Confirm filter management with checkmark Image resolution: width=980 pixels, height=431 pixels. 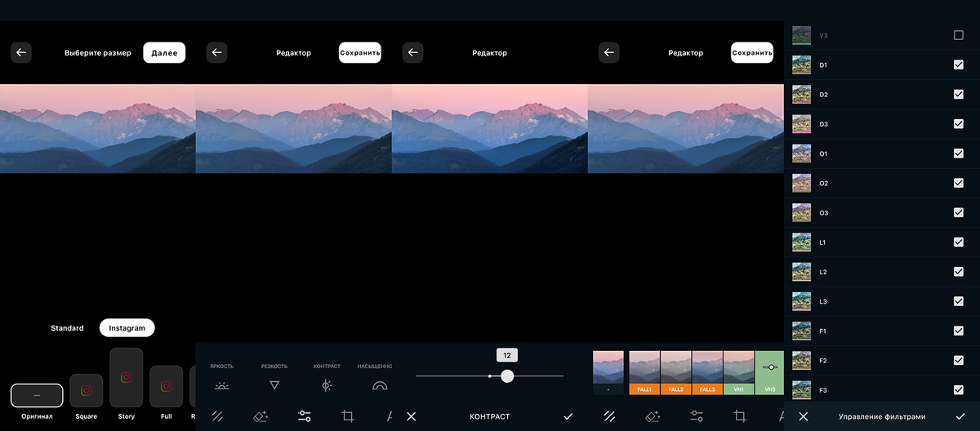click(960, 416)
